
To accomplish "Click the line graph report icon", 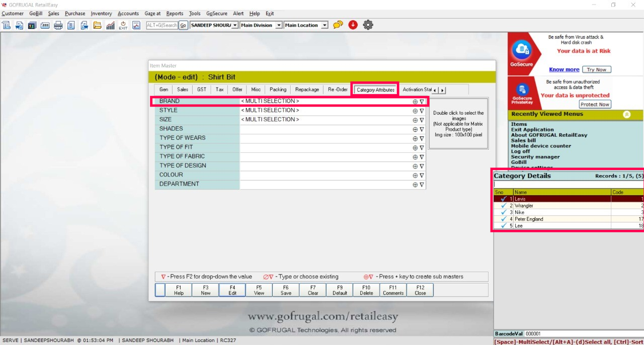I will click(x=136, y=25).
